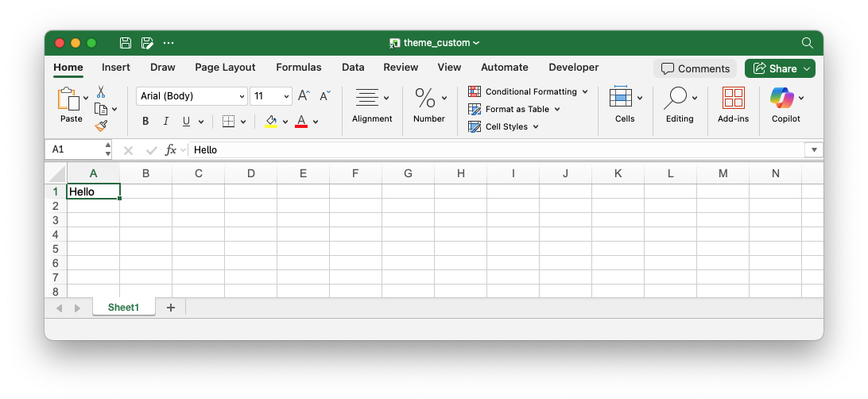Viewport: 868px width, 399px height.
Task: Open the Copy options dropdown arrow
Action: 114,109
